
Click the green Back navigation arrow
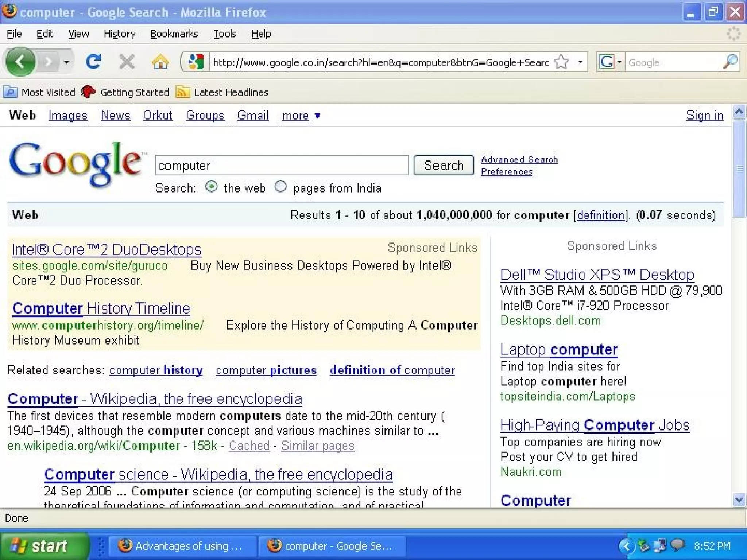20,62
